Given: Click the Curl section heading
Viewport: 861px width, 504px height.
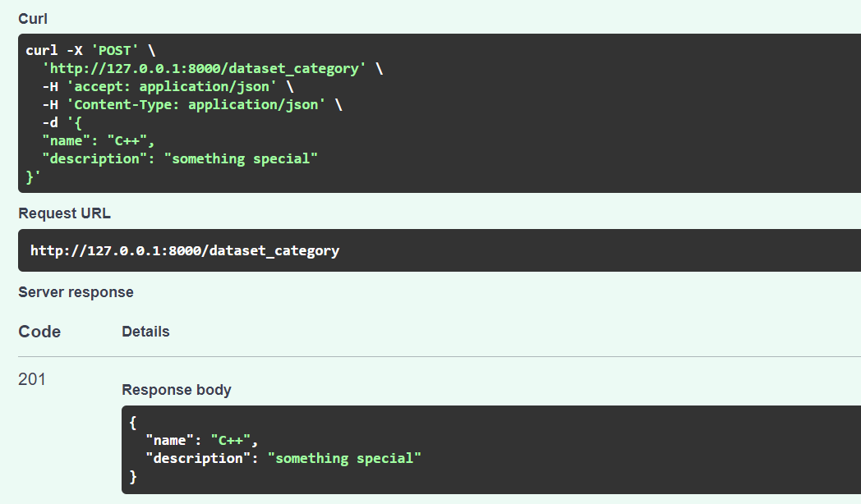Looking at the screenshot, I should click(x=33, y=19).
